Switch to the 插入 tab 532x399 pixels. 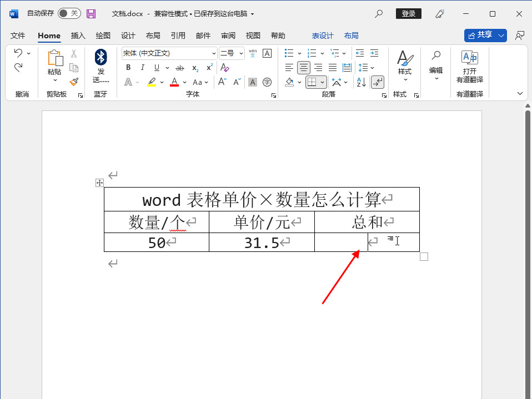pyautogui.click(x=78, y=36)
